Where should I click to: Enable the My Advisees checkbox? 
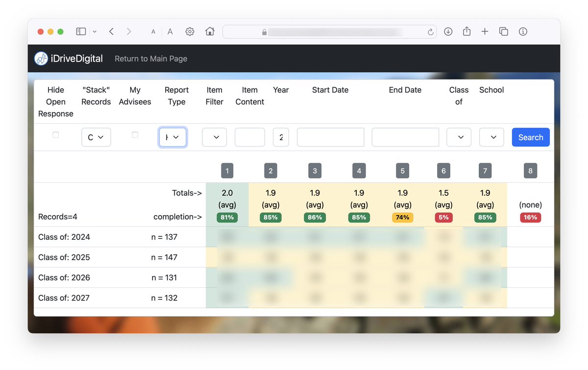(135, 135)
